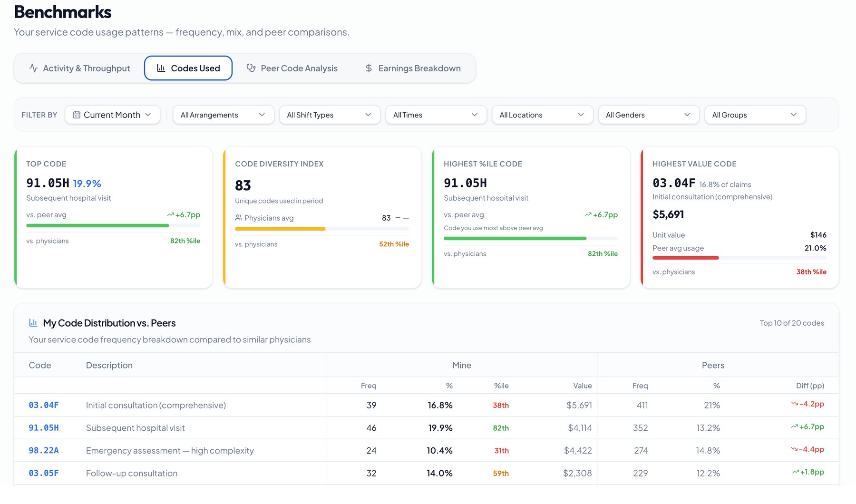Open code 91.05H link in table
Image resolution: width=856 pixels, height=504 pixels.
[44, 428]
